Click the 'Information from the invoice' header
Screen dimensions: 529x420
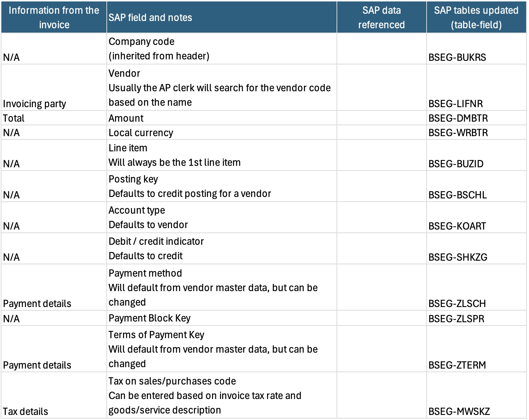tap(54, 17)
